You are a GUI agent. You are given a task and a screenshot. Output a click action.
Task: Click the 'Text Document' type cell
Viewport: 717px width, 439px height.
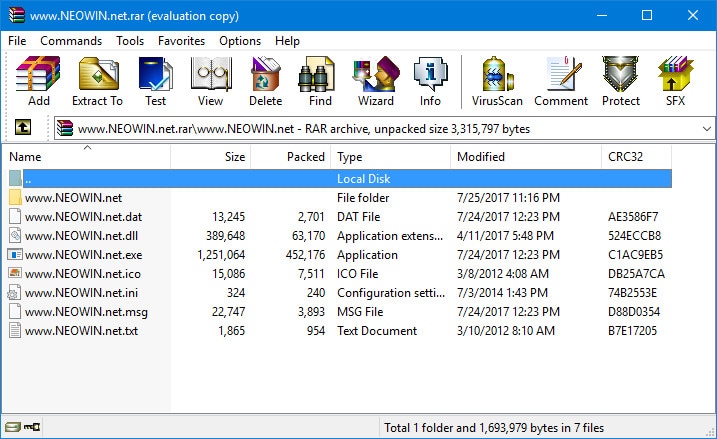pyautogui.click(x=377, y=331)
